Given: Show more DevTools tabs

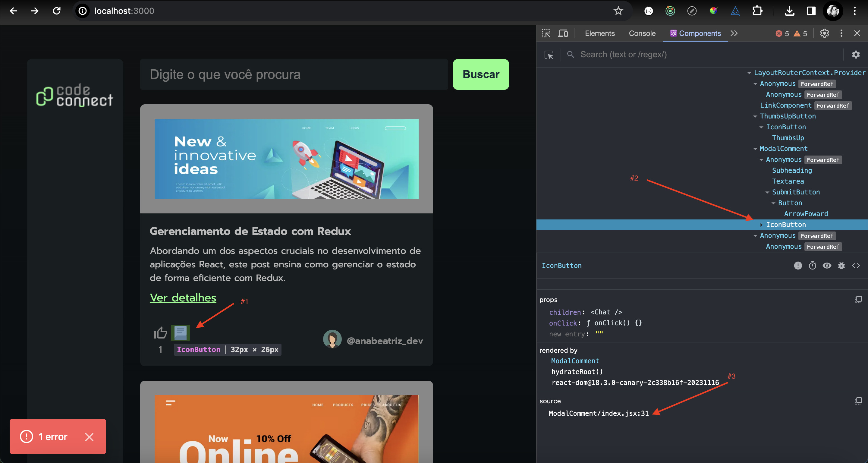Looking at the screenshot, I should (734, 33).
